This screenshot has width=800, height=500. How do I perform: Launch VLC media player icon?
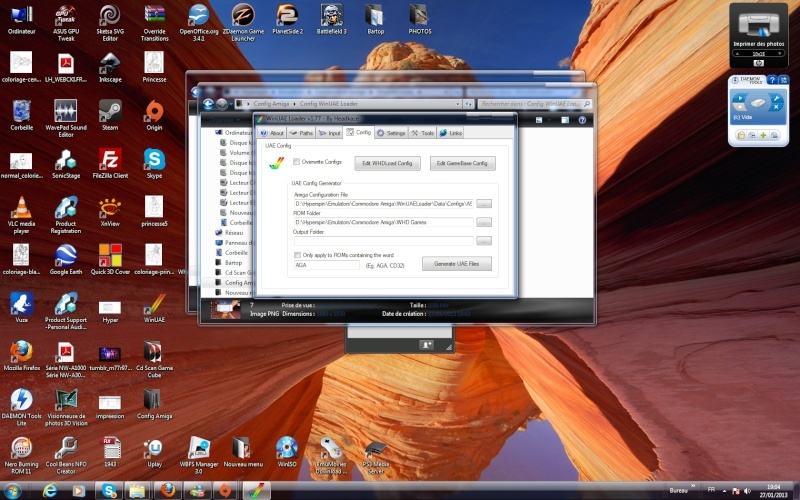click(21, 215)
